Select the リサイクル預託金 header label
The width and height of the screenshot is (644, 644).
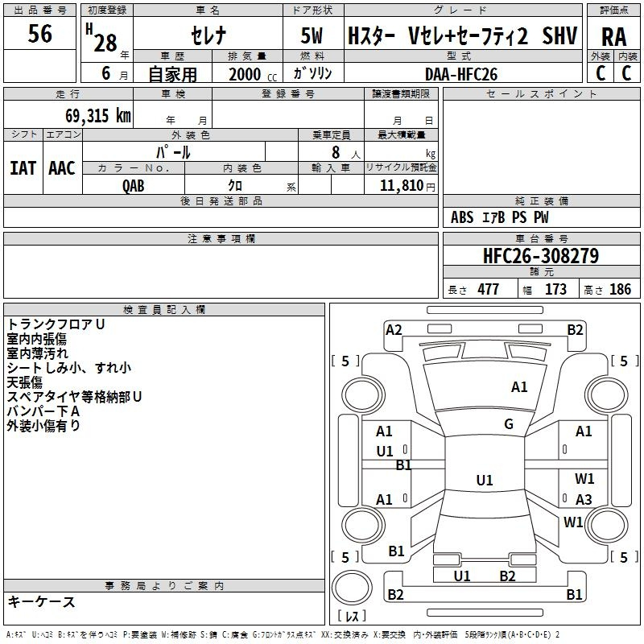(x=401, y=167)
